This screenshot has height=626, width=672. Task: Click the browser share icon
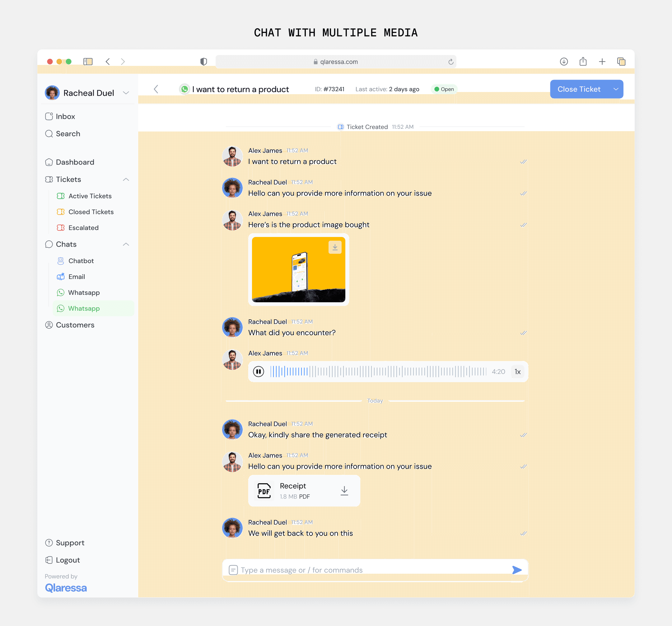(583, 61)
